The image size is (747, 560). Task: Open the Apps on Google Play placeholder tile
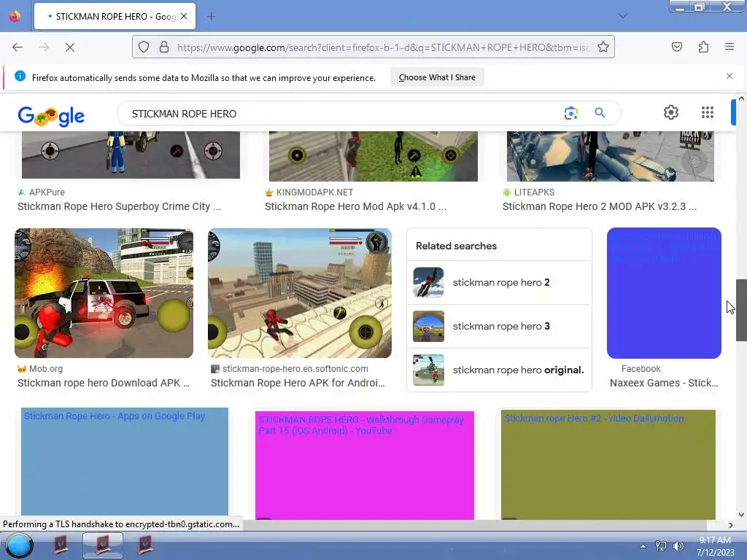click(124, 463)
